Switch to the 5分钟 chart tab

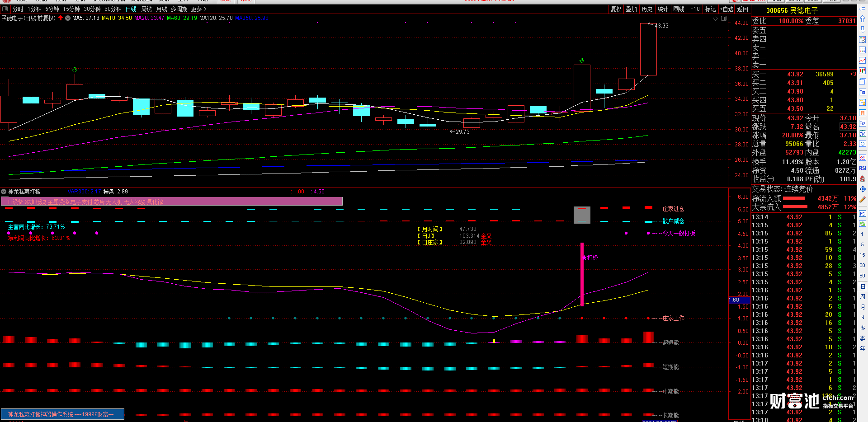click(52, 9)
